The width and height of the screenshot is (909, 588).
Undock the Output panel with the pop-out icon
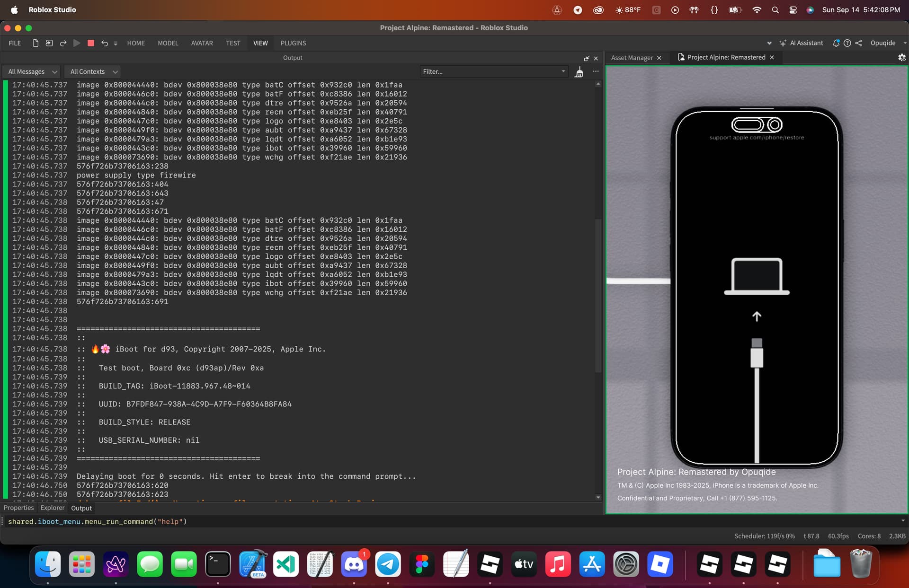click(x=587, y=58)
